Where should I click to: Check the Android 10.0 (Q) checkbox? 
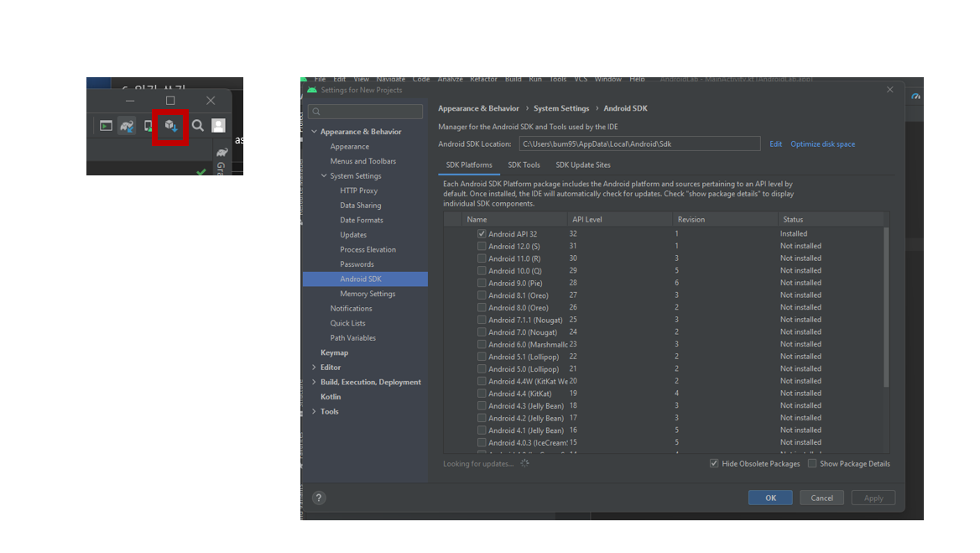tap(482, 270)
